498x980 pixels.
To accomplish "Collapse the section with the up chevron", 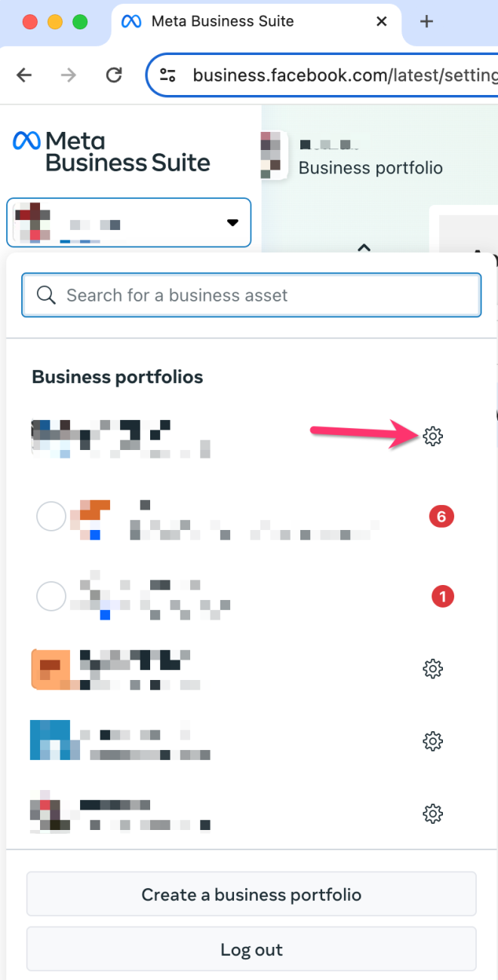I will tap(364, 247).
